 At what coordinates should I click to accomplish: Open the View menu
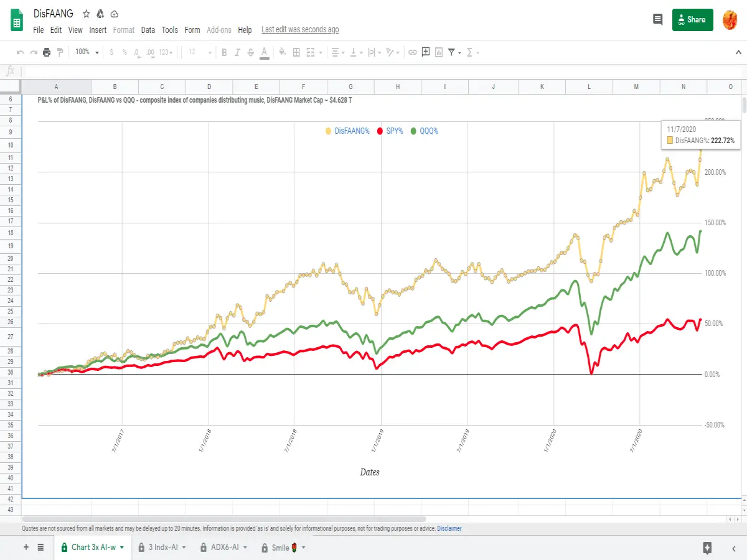(75, 30)
